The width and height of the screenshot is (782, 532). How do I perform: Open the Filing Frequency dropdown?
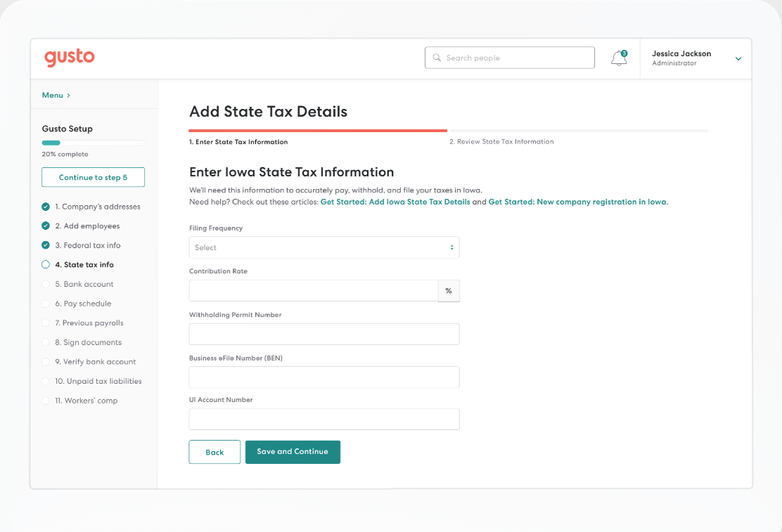pos(324,247)
